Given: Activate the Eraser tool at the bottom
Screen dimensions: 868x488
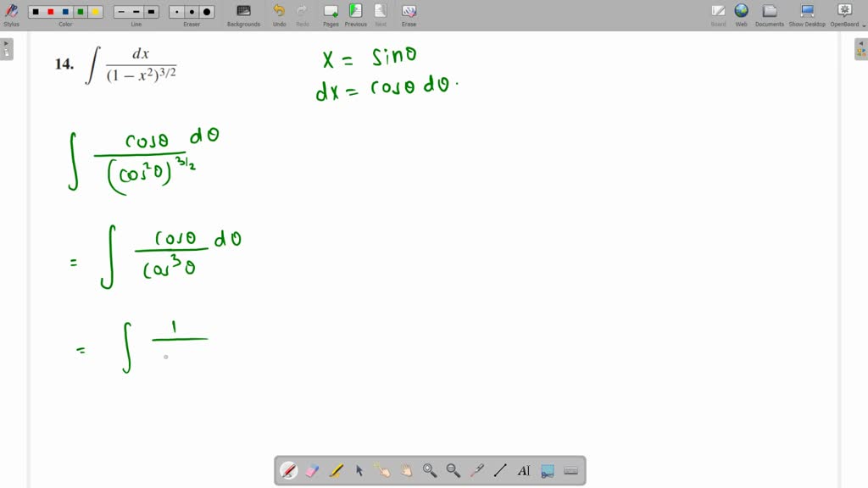Looking at the screenshot, I should point(310,470).
